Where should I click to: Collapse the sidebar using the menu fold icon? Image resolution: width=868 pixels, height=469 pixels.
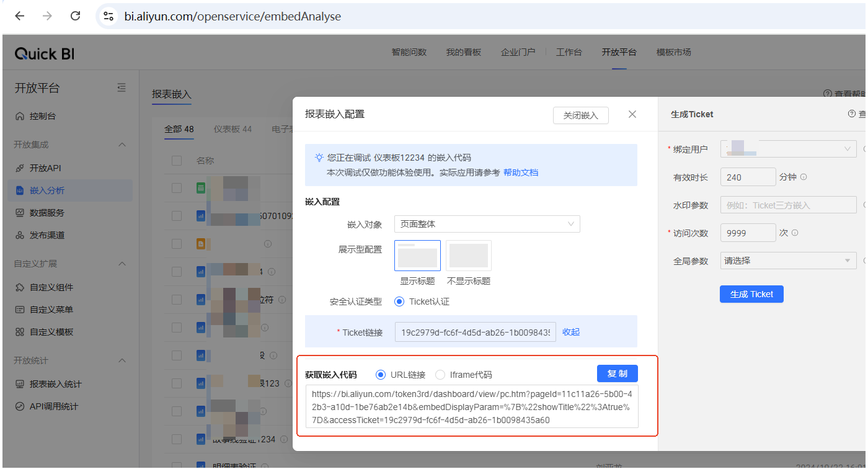pyautogui.click(x=122, y=88)
